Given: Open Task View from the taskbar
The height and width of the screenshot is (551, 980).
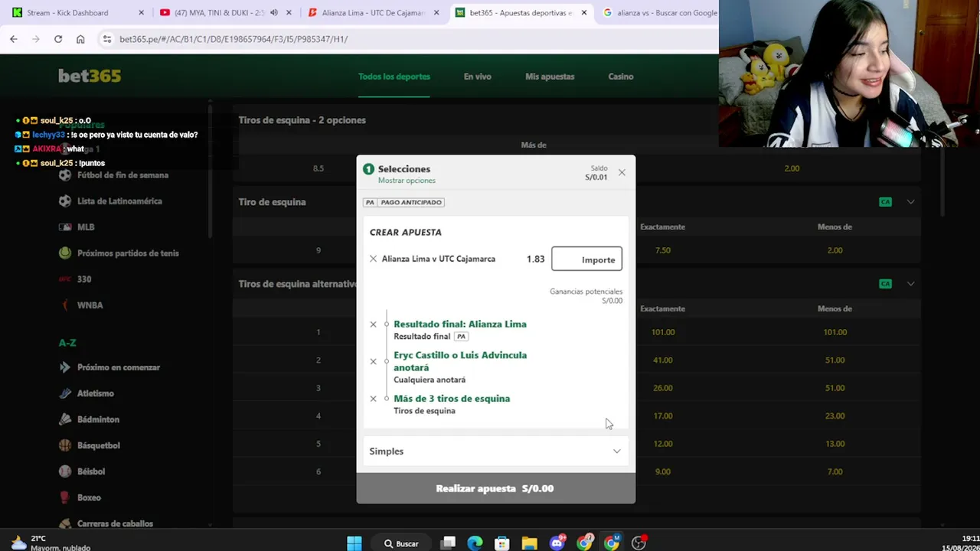Looking at the screenshot, I should (x=449, y=543).
